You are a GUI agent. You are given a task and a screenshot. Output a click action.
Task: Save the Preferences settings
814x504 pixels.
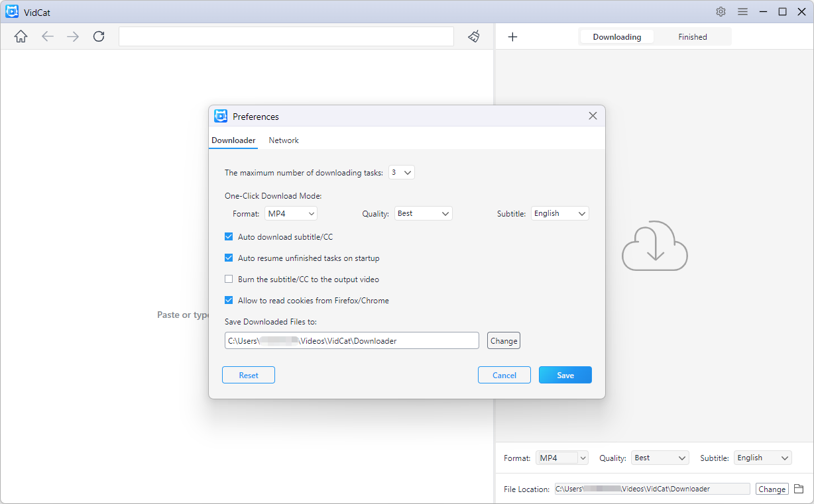click(565, 375)
